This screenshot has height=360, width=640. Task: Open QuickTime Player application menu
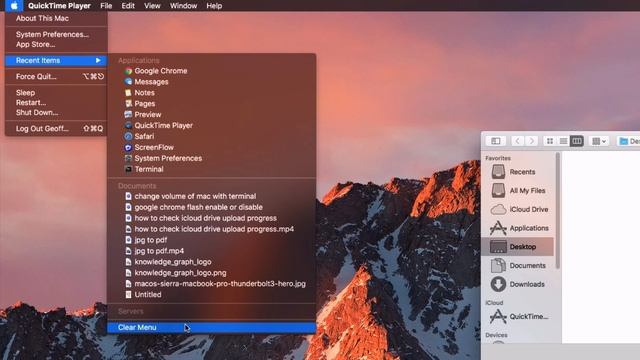tap(59, 6)
